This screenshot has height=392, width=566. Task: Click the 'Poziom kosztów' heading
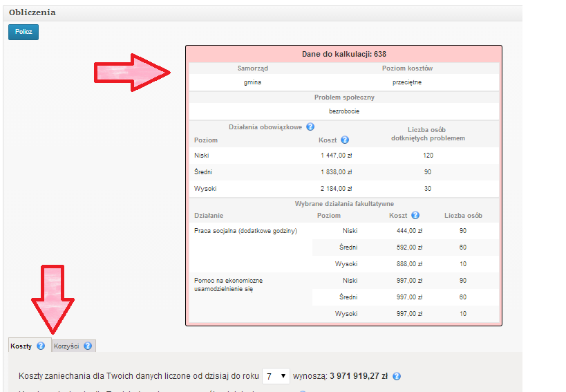tap(407, 68)
